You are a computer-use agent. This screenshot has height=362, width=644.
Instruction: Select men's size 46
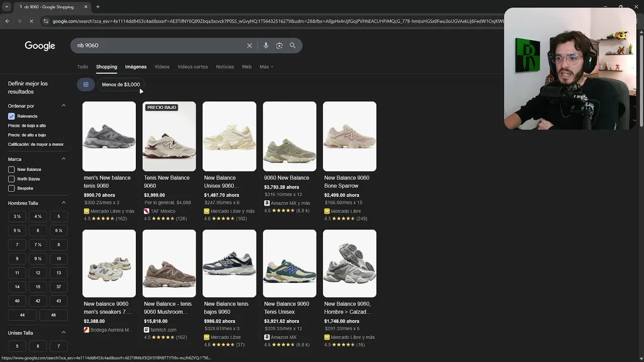click(x=53, y=315)
